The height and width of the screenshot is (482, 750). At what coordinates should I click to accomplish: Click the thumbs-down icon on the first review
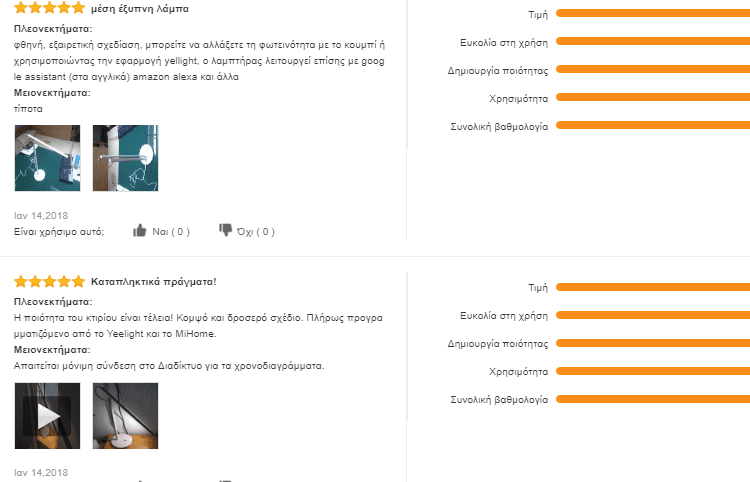226,231
